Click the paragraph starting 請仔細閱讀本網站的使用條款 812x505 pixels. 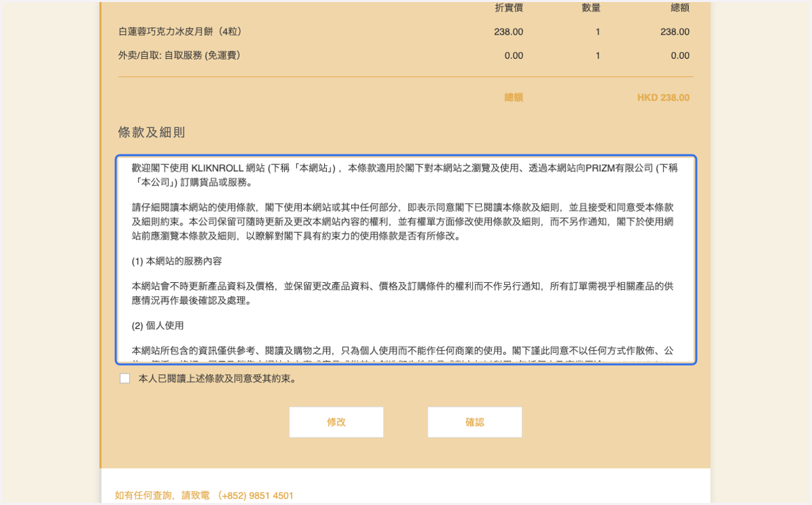(x=403, y=221)
